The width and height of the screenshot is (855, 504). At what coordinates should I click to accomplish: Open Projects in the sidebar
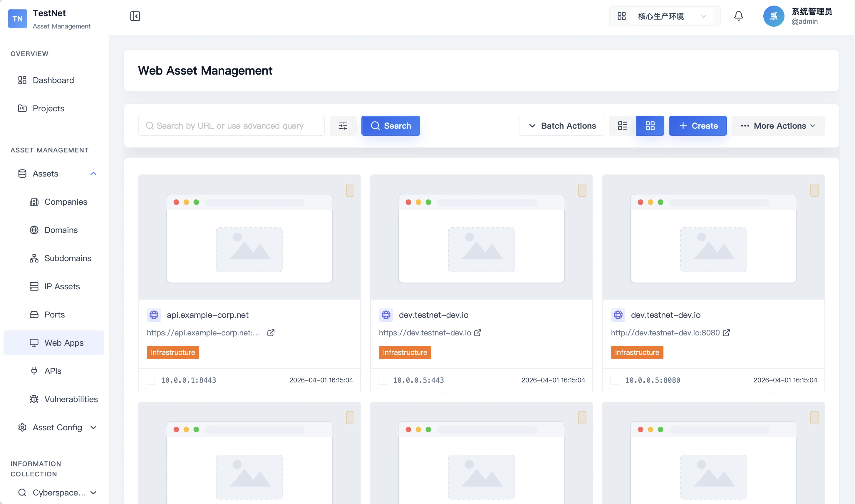(x=54, y=108)
